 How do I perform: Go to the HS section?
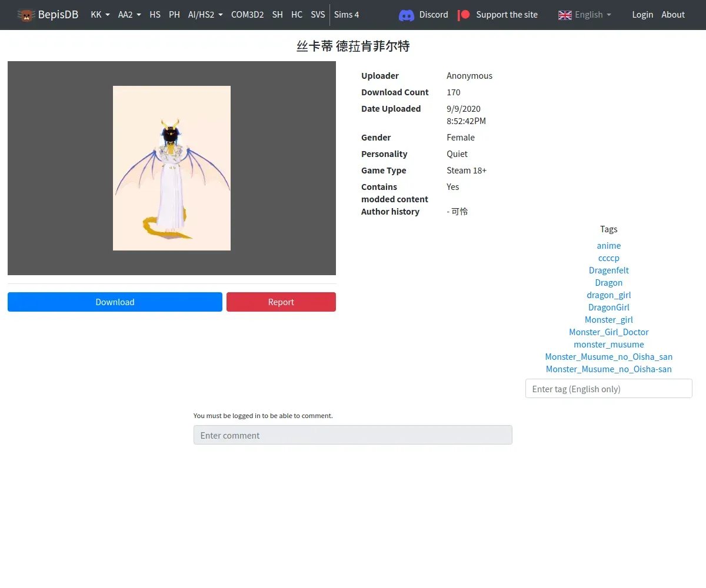click(x=155, y=15)
